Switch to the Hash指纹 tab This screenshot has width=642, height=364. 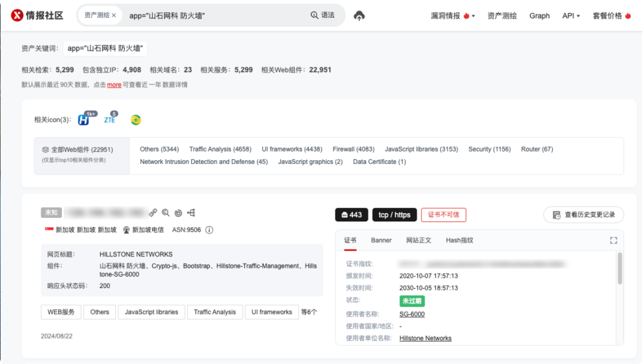(x=460, y=240)
